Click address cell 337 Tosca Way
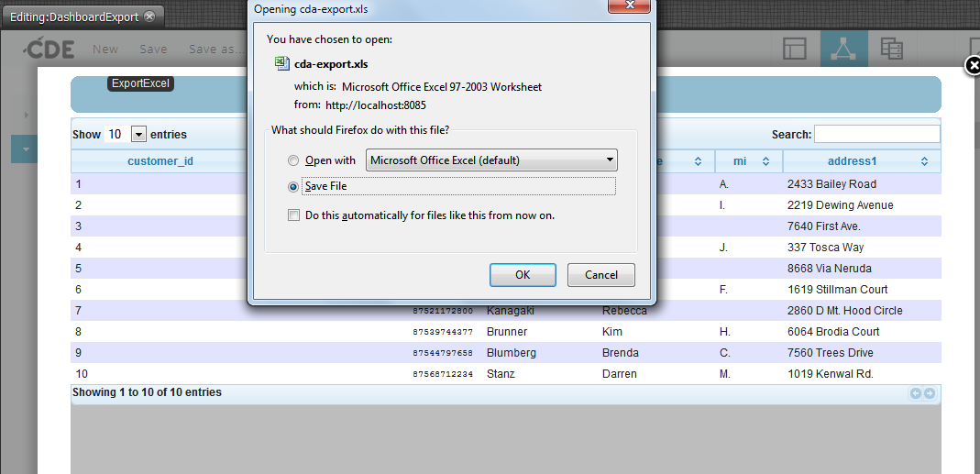 [825, 247]
